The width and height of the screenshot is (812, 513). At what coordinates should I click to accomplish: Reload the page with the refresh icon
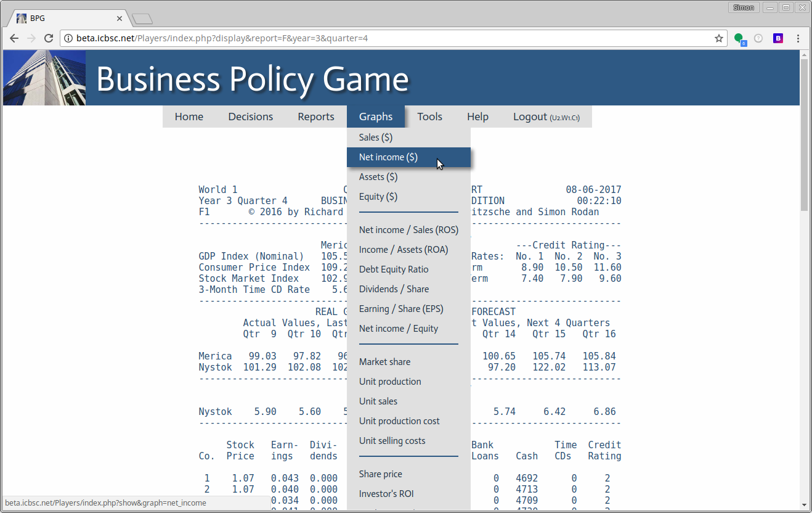[x=49, y=38]
